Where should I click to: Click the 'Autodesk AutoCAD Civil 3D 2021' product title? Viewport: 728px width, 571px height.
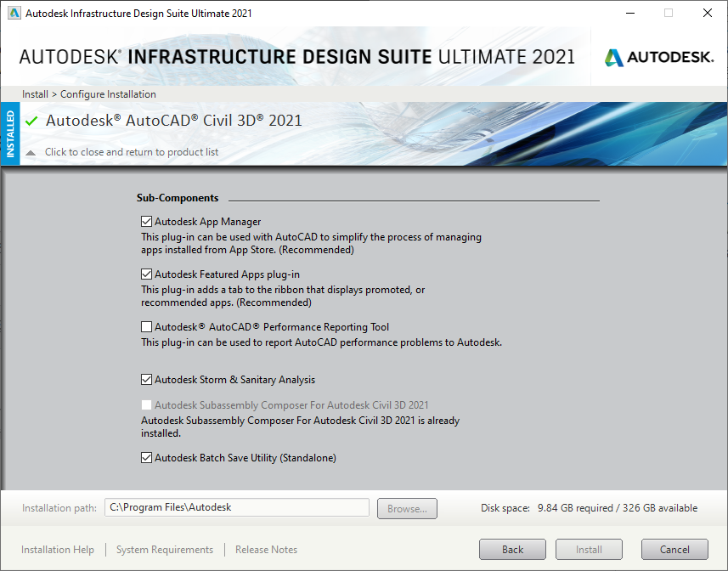click(x=173, y=121)
